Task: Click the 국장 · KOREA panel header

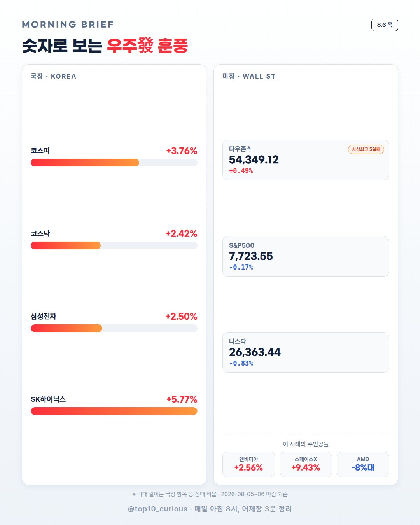Action: [x=53, y=76]
